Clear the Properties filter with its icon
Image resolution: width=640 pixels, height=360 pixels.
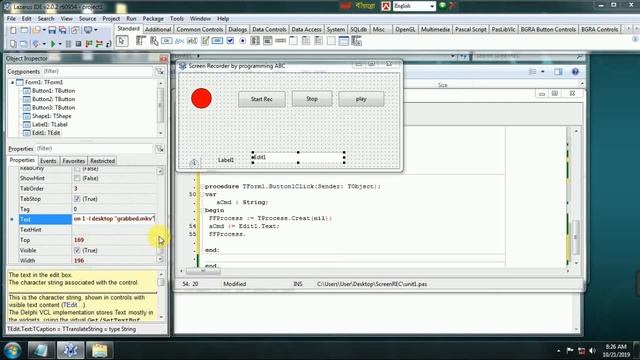tap(160, 149)
